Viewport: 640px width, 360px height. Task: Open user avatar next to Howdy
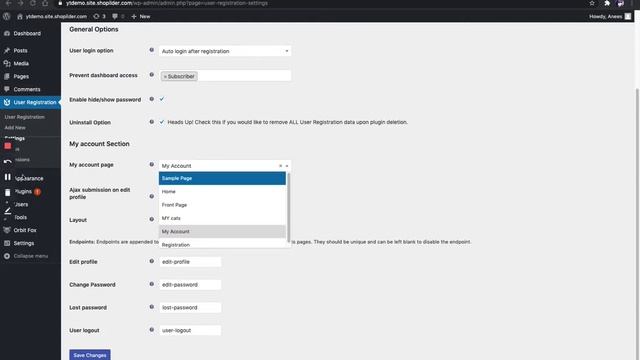tap(628, 16)
